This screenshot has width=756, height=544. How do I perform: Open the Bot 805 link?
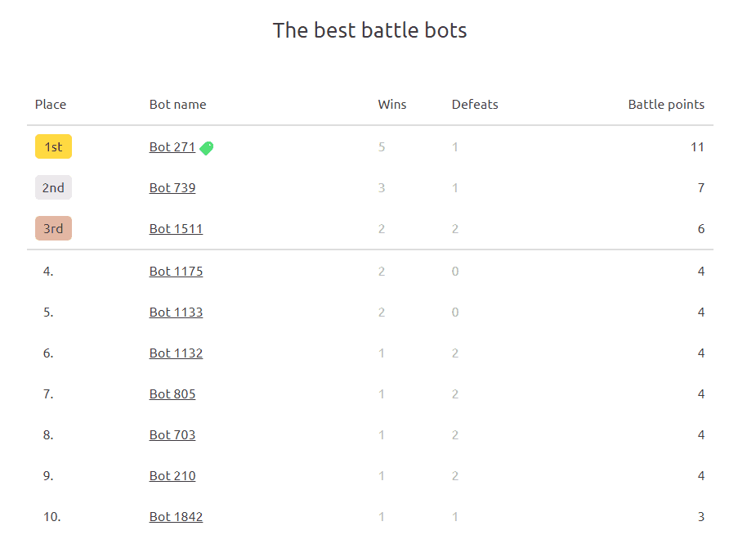[172, 394]
